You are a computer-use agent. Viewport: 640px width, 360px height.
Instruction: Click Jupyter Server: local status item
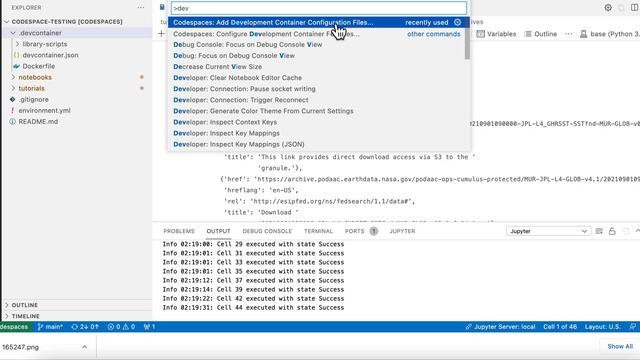point(500,327)
